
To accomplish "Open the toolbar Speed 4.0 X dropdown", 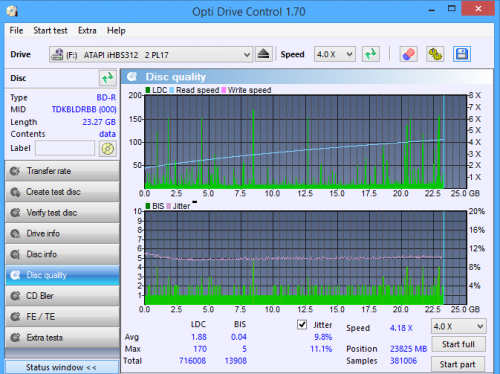I will tap(334, 54).
